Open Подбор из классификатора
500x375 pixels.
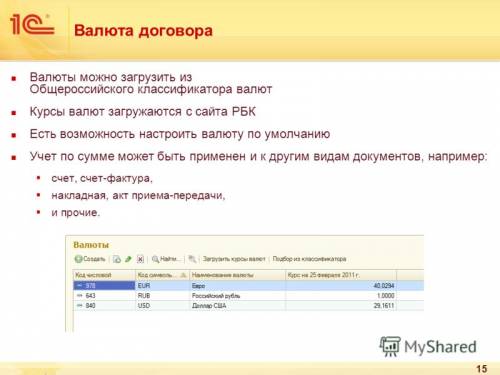(309, 259)
